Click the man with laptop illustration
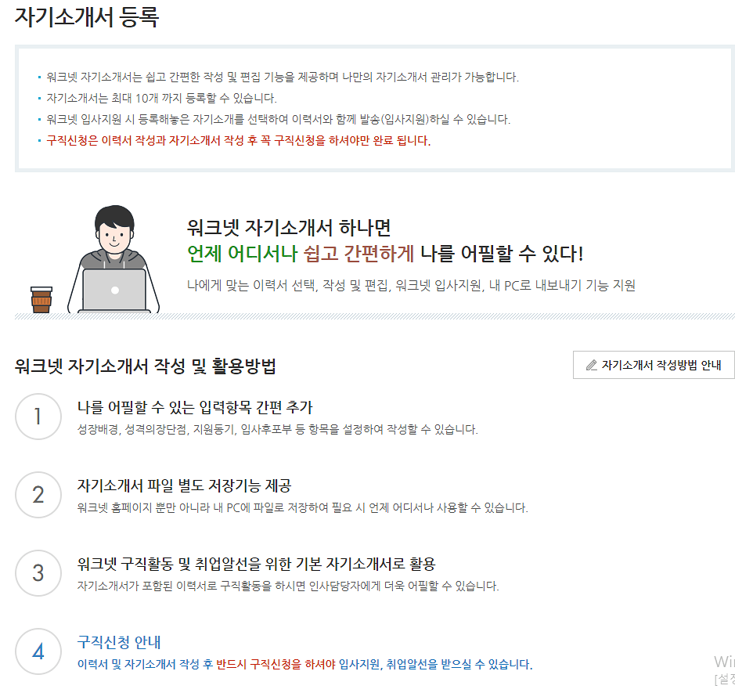 pos(114,259)
